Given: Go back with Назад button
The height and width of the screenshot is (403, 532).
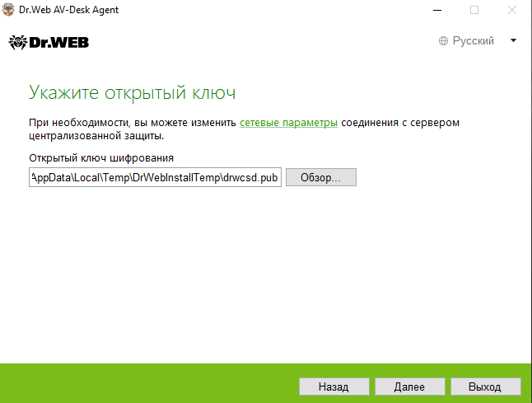Looking at the screenshot, I should pos(334,387).
